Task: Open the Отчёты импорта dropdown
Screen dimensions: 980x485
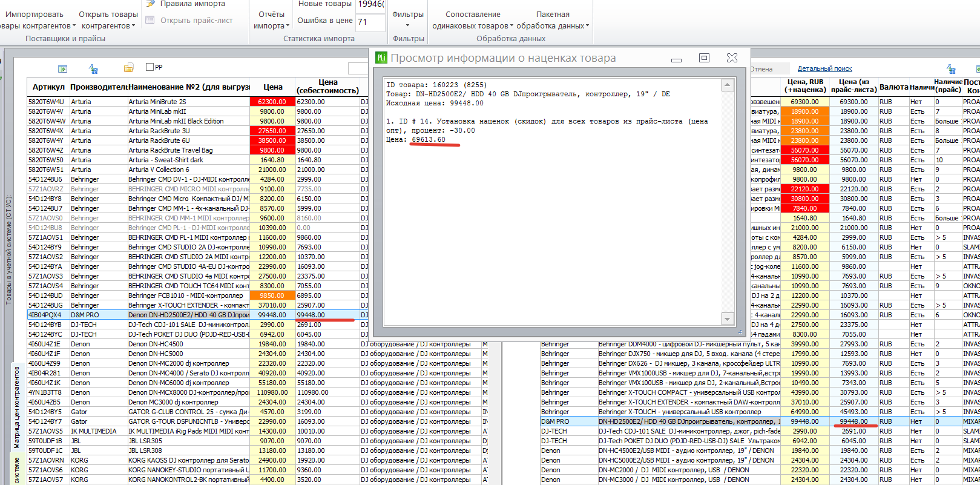Action: (x=271, y=20)
